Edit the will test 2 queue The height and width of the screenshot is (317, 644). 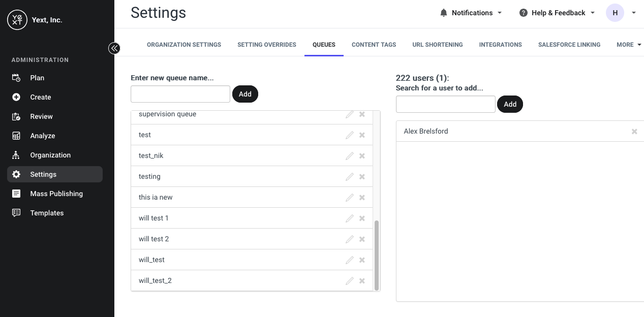(350, 239)
